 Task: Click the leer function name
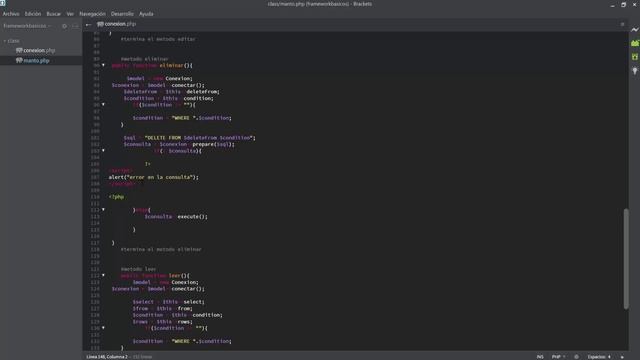175,276
